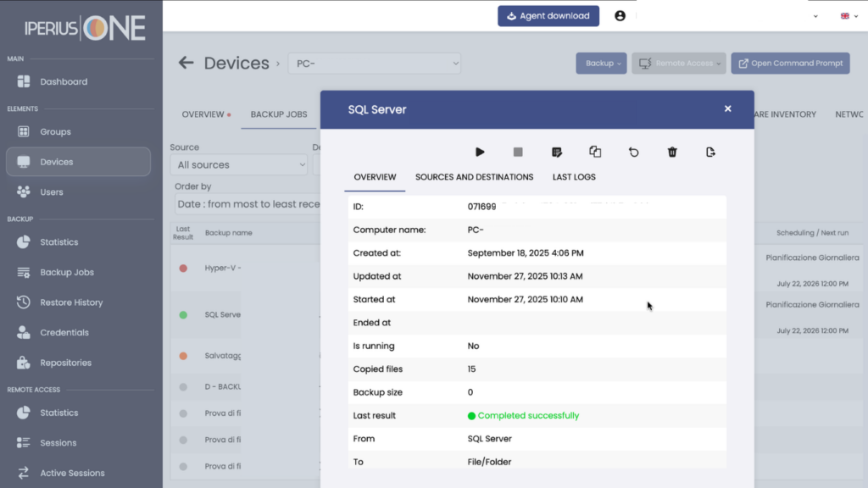Click the Agent download button
This screenshot has height=488, width=868.
[x=548, y=16]
